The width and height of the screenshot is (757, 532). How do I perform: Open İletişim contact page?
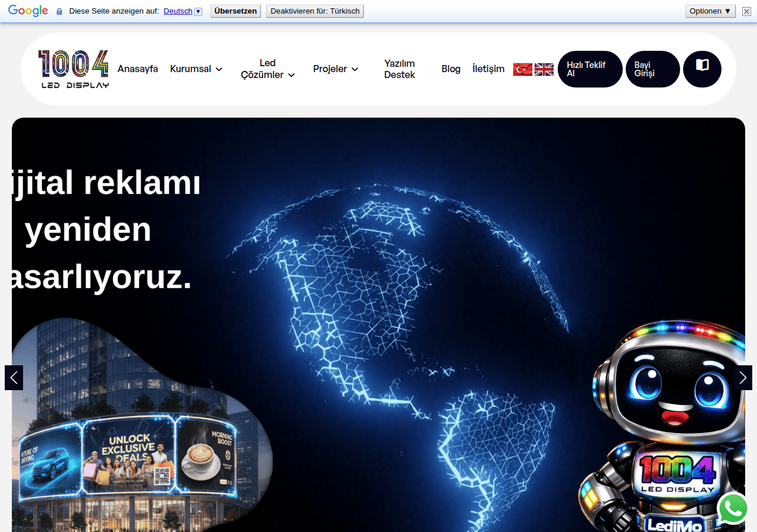[x=489, y=69]
